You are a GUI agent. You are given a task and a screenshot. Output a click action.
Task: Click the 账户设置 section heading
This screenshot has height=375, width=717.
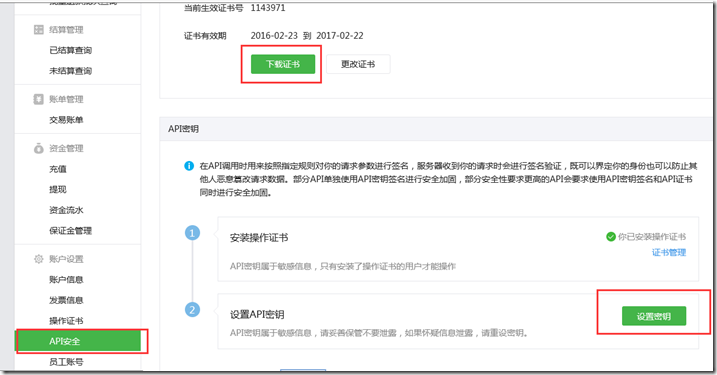click(66, 259)
